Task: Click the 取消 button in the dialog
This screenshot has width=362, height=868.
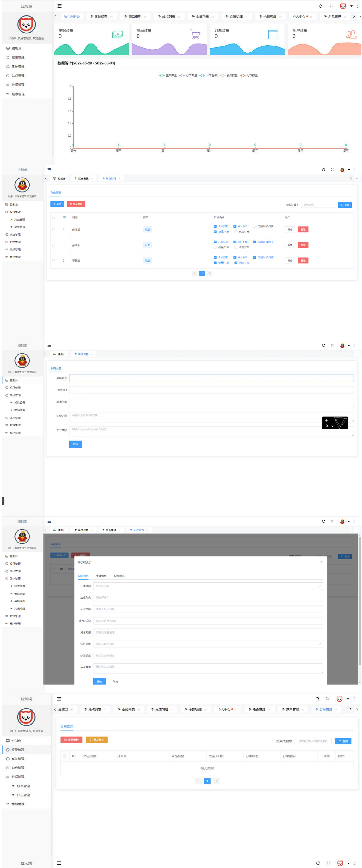Action: (115, 681)
